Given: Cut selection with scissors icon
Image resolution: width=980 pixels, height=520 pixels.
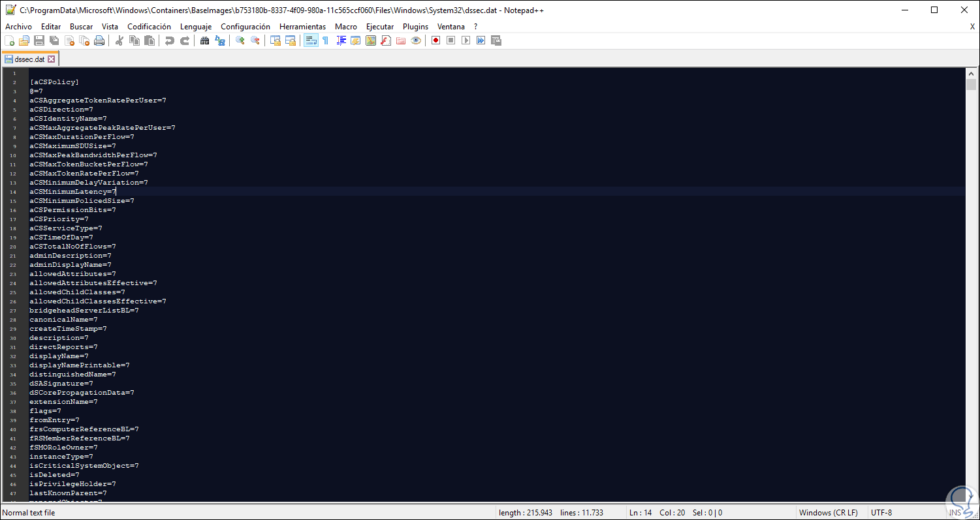Looking at the screenshot, I should 119,40.
